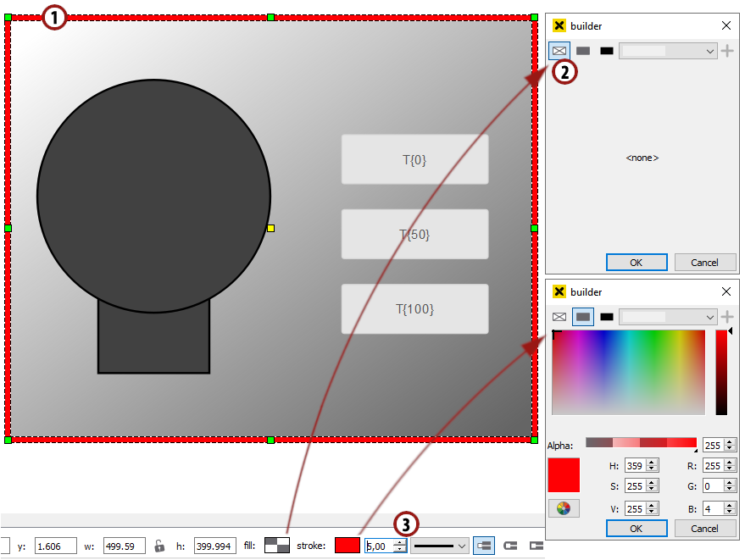The image size is (745, 560).
Task: Open the preset dropdown in lower builder dialog
Action: click(668, 317)
